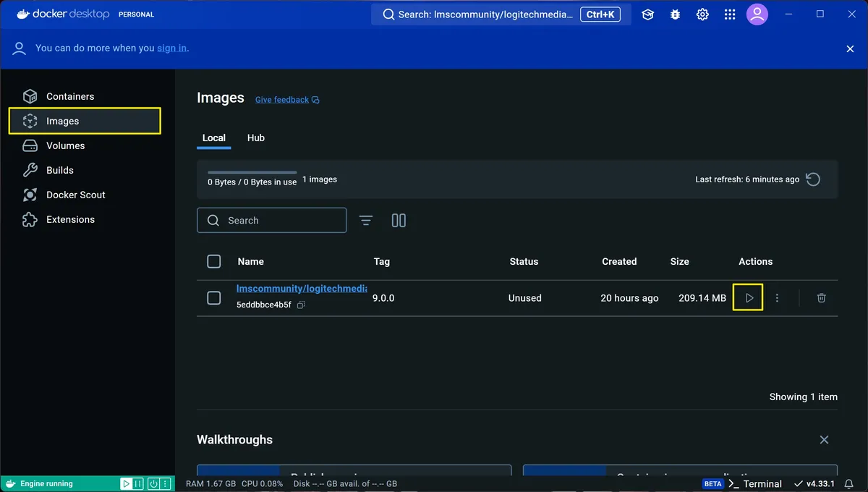
Task: Click the Last refresh: 6 minutes ago text
Action: 747,179
